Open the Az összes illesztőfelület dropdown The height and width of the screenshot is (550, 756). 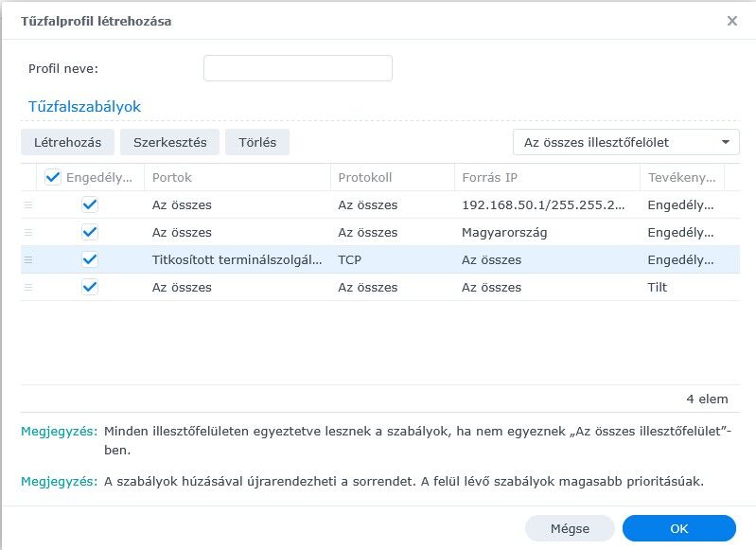click(x=625, y=142)
